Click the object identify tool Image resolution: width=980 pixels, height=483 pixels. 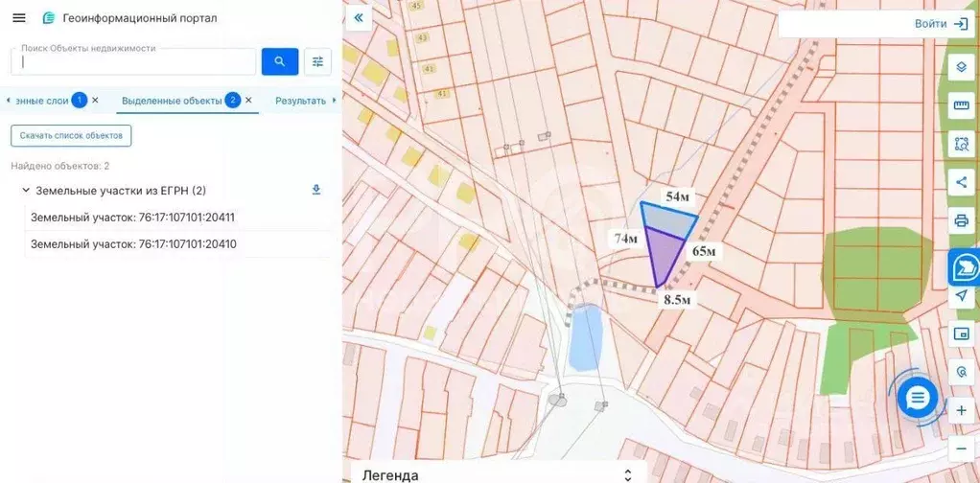click(961, 372)
